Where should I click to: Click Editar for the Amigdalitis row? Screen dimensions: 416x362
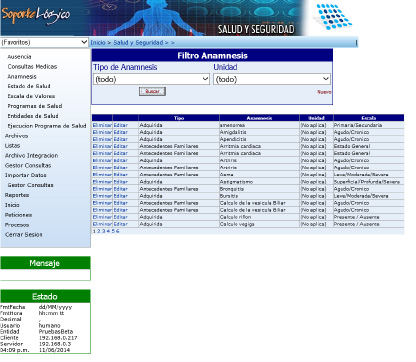click(x=121, y=132)
